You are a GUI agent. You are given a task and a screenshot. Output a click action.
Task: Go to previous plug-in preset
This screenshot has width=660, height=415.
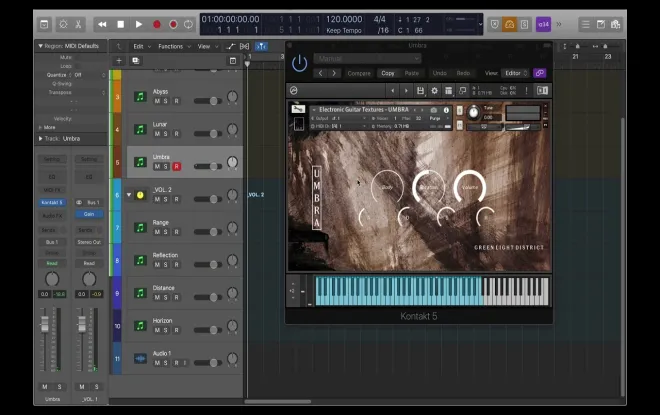click(320, 73)
